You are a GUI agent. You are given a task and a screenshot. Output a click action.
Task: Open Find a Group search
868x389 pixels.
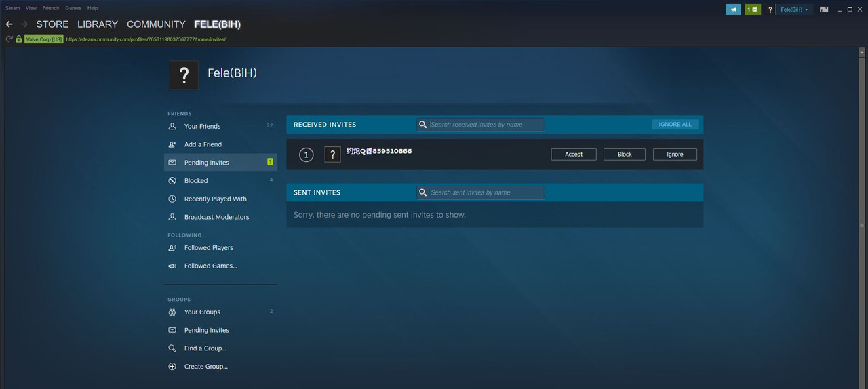205,348
